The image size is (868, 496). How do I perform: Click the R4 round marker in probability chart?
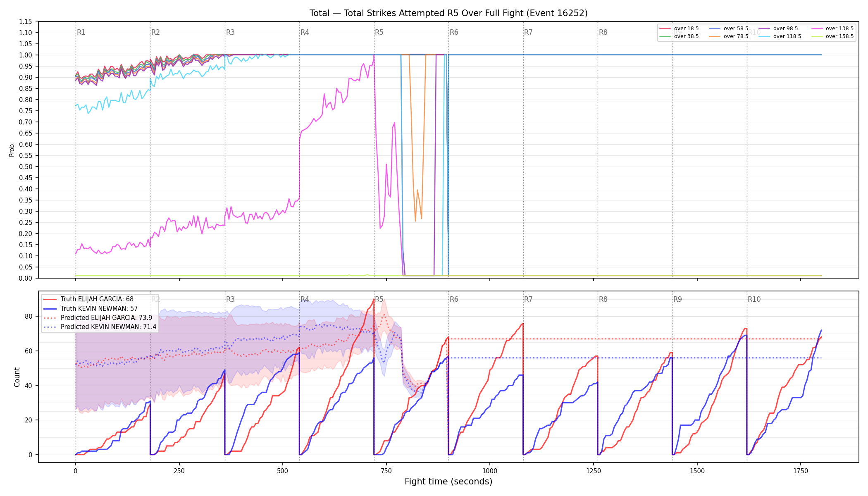305,32
